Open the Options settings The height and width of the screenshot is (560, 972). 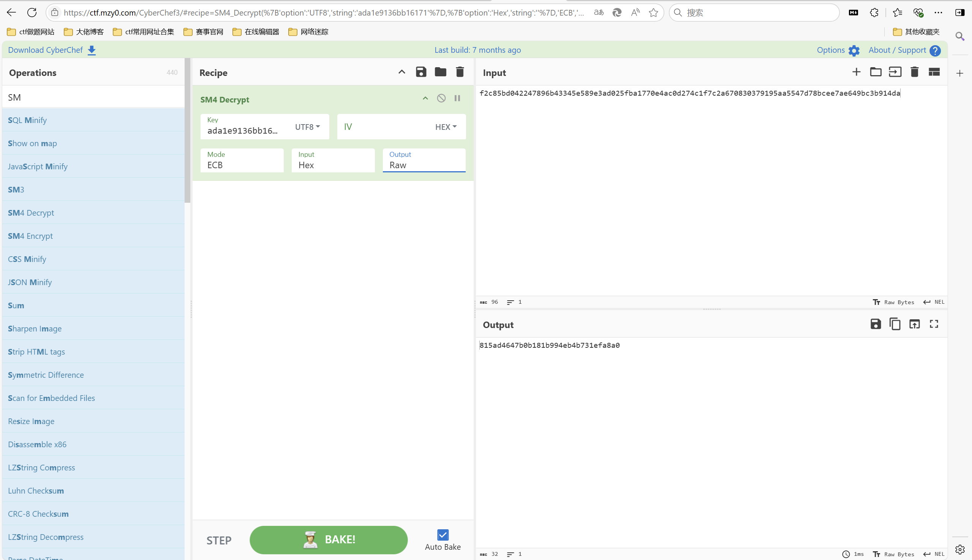[x=838, y=50]
